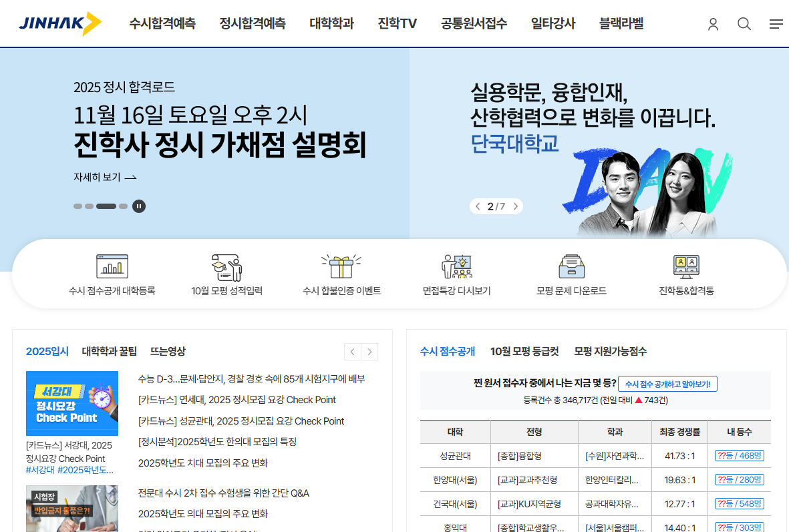
Task: Open 공통원서접수 menu
Action: coord(474,23)
